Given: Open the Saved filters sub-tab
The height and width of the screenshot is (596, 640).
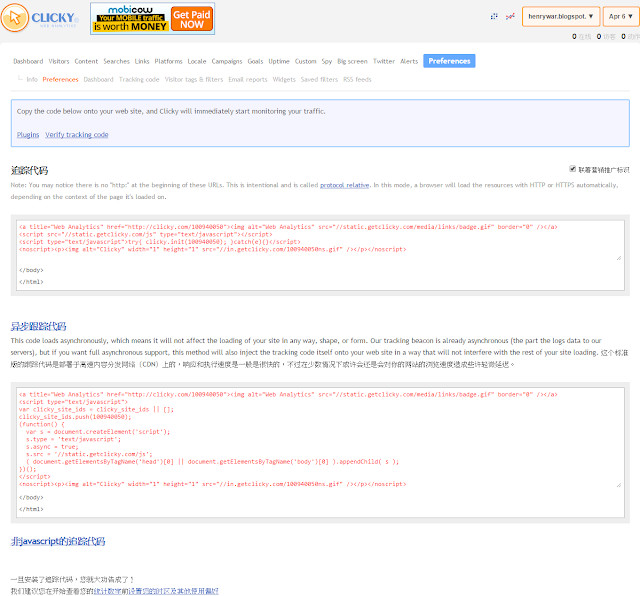Looking at the screenshot, I should click(319, 79).
